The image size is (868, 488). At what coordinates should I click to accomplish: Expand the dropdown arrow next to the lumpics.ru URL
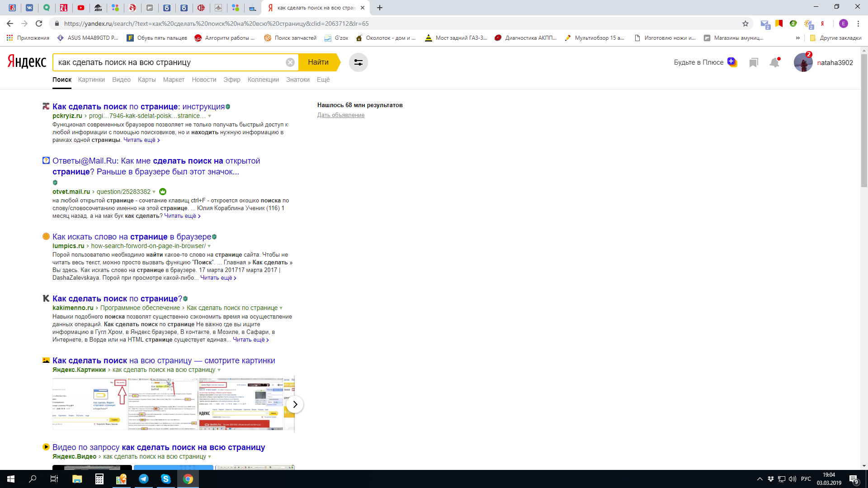(209, 246)
